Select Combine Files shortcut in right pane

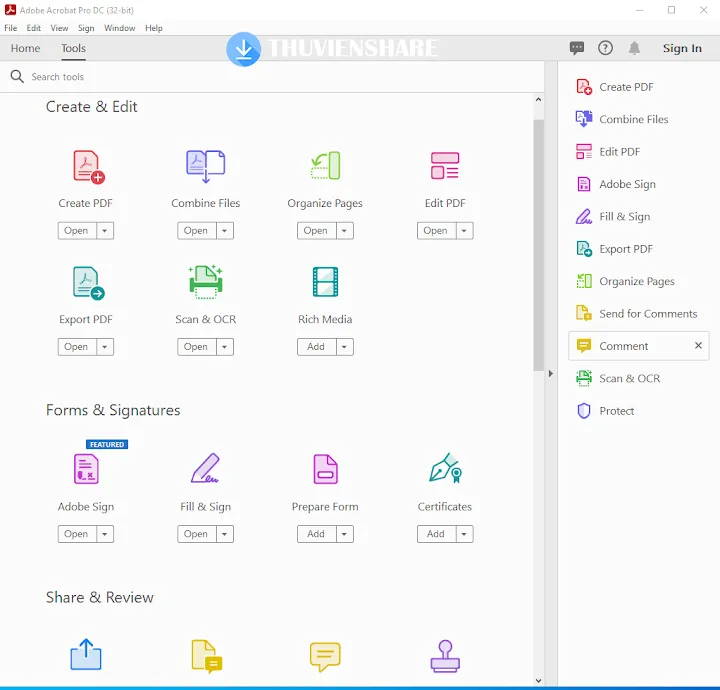[x=622, y=119]
